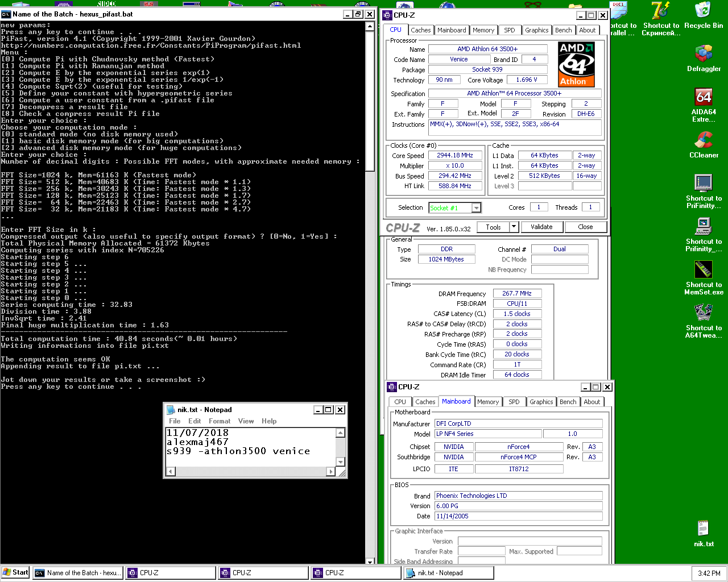This screenshot has width=728, height=582.
Task: Open the Mainboard tab in the top CPU-Z window
Action: tap(452, 30)
